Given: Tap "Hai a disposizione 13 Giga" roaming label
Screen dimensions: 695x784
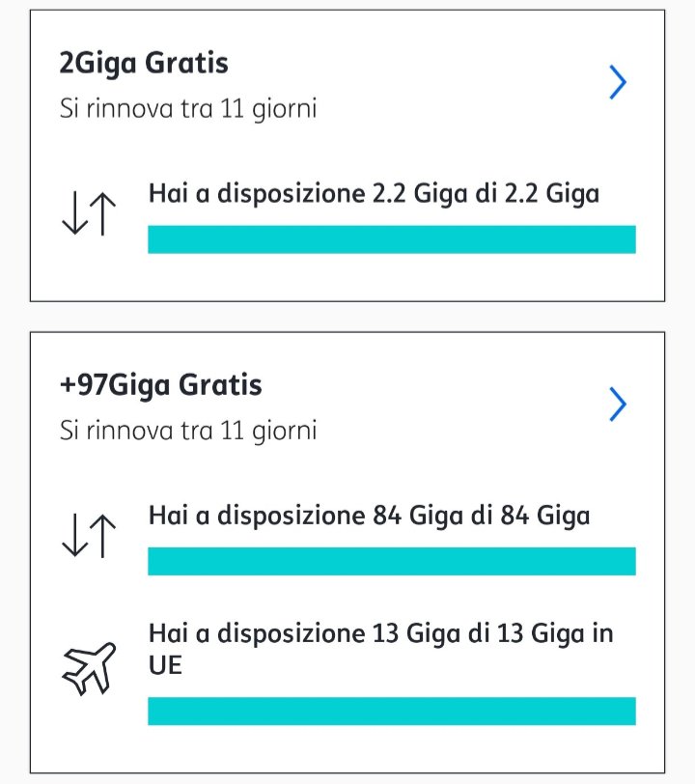Looking at the screenshot, I should pos(380,633).
